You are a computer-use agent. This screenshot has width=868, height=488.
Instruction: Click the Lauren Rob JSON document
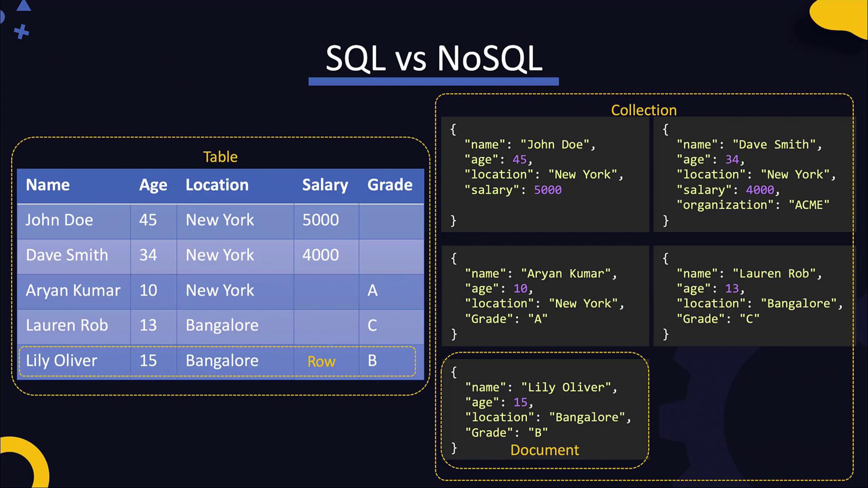752,296
